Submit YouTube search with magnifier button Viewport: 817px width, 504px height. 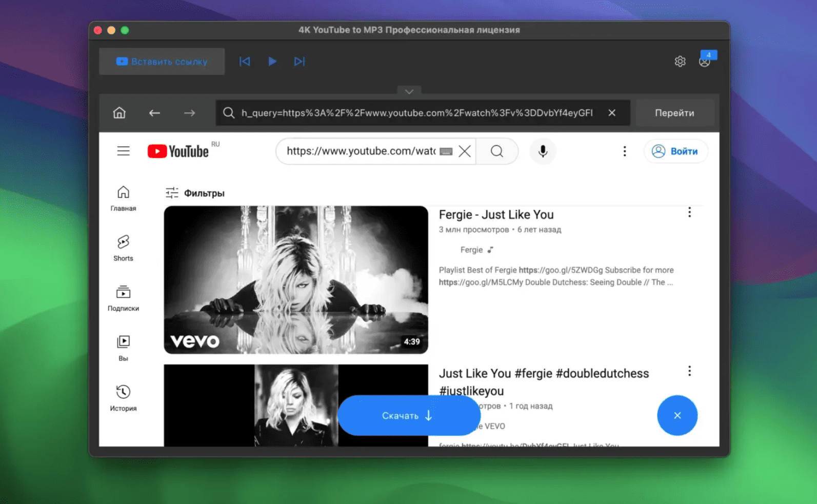pos(497,151)
